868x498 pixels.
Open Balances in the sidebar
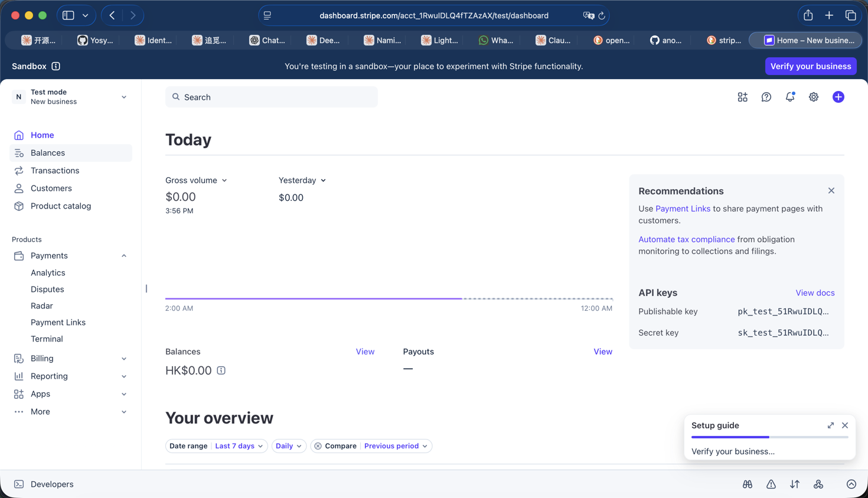tap(70, 153)
